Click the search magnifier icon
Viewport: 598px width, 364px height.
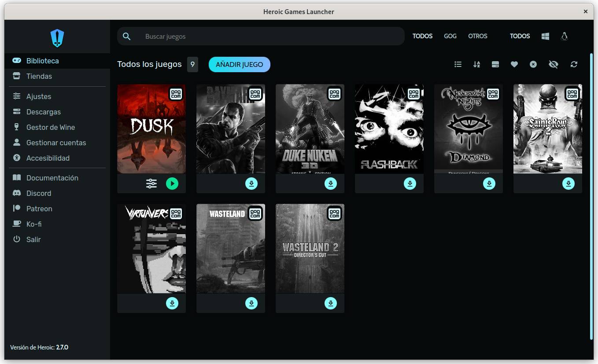pyautogui.click(x=127, y=36)
